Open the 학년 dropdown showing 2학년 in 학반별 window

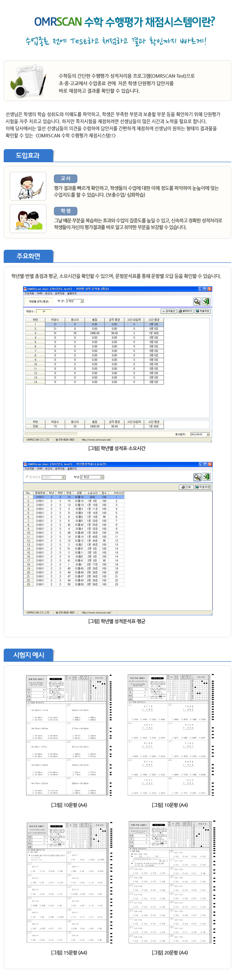(82, 301)
